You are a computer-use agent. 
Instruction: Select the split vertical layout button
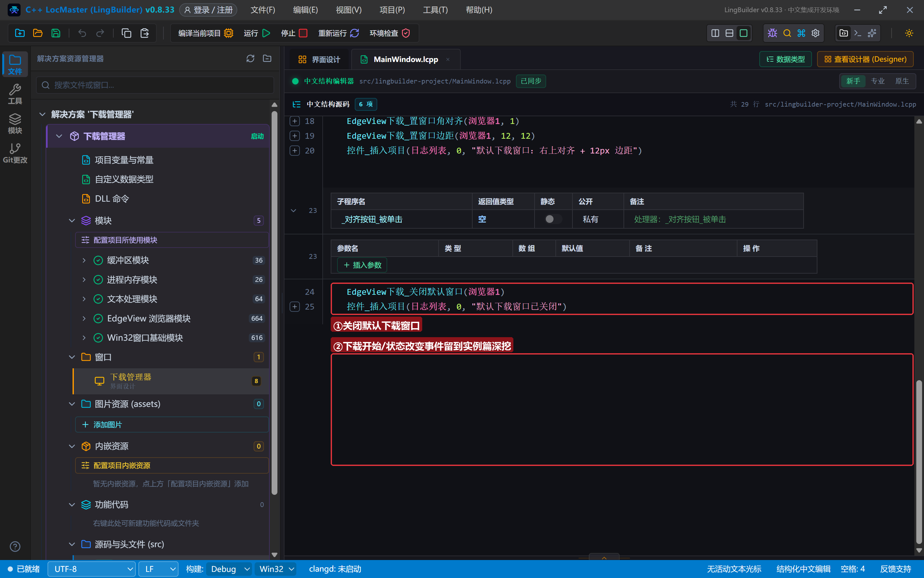[715, 33]
